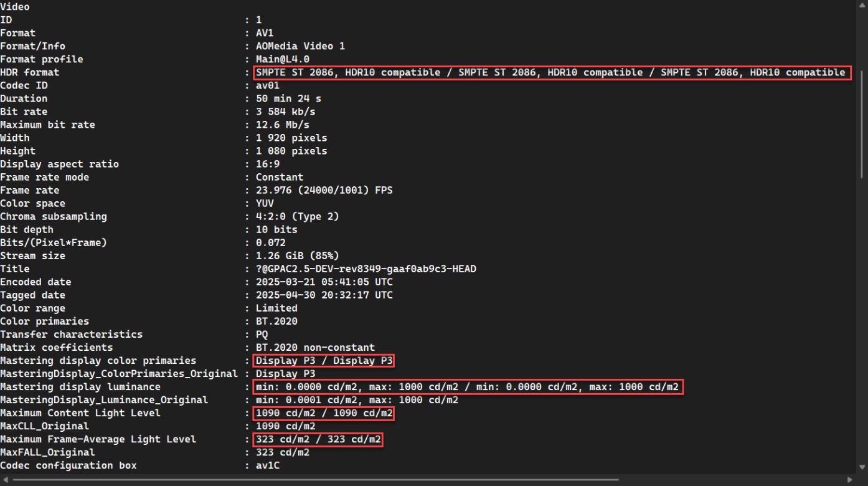Click the highlighted HDR format value
The width and height of the screenshot is (868, 486).
point(550,72)
